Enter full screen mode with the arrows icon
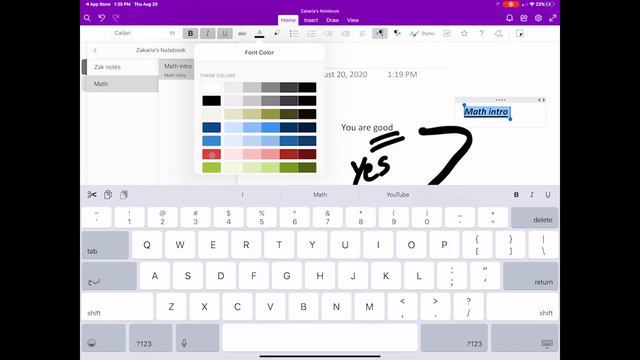 553,18
